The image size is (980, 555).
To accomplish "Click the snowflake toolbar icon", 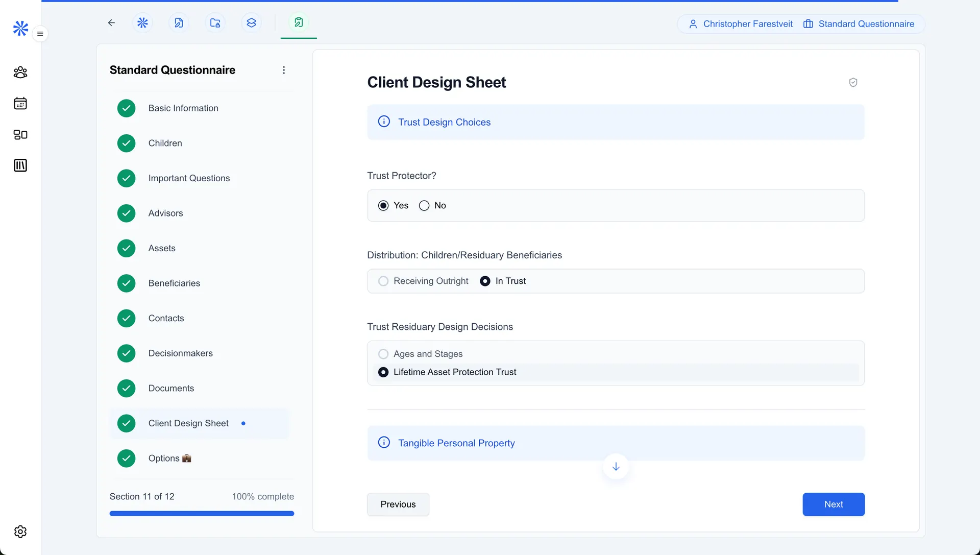I will [142, 23].
